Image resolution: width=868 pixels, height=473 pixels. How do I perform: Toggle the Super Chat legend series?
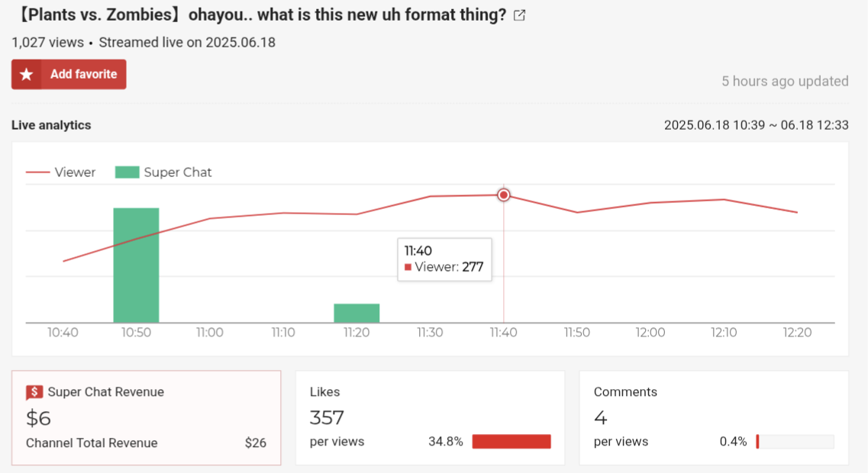point(163,172)
